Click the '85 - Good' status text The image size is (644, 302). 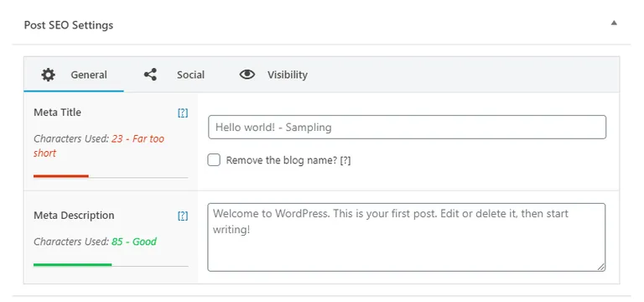pyautogui.click(x=134, y=242)
